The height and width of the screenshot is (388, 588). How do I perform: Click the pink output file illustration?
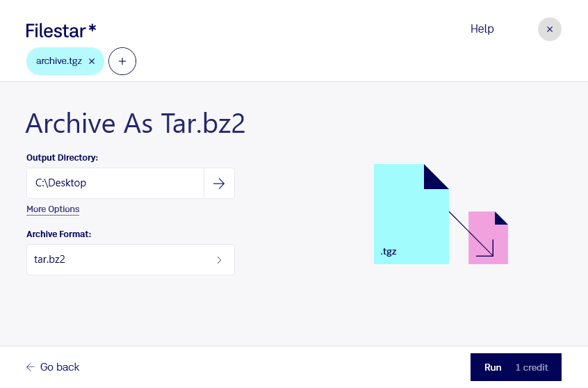488,238
